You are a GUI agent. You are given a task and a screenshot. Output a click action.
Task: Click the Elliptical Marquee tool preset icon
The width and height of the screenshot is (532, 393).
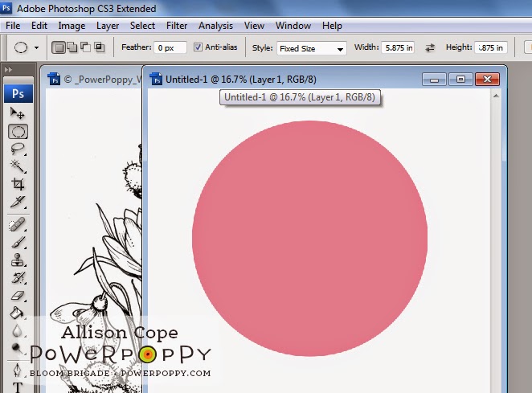pos(21,47)
